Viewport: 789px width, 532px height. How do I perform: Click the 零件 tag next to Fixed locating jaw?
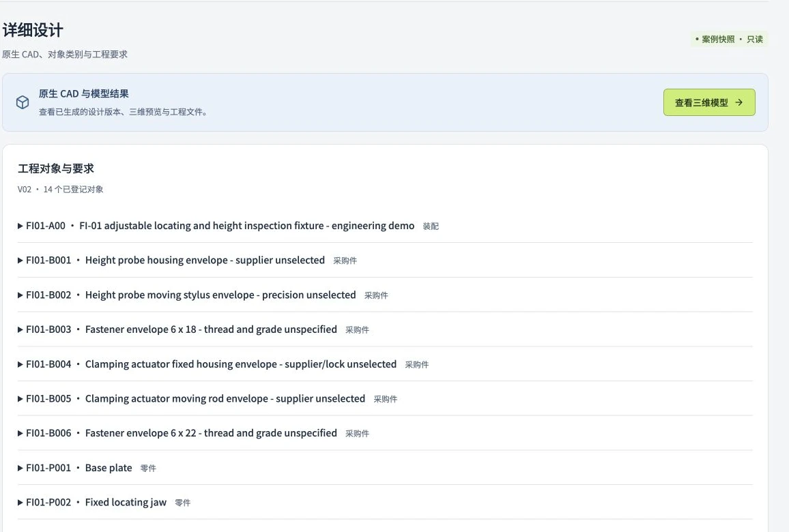click(183, 503)
